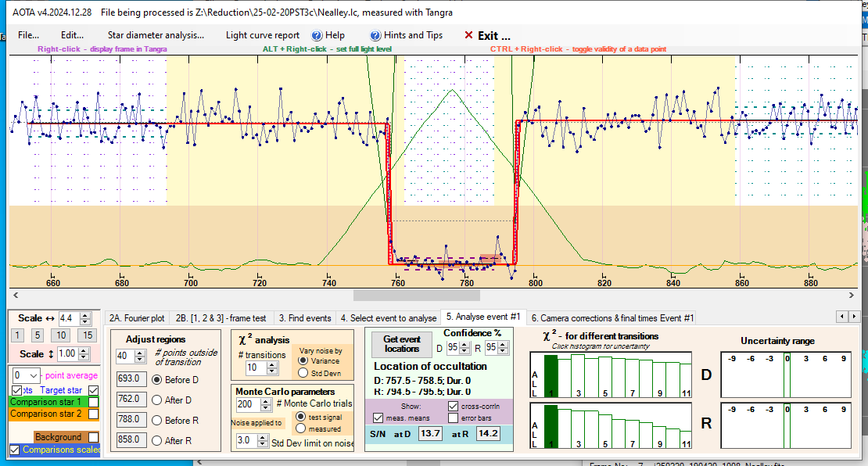Toggle Target star checkbox
868x466 pixels.
93,390
